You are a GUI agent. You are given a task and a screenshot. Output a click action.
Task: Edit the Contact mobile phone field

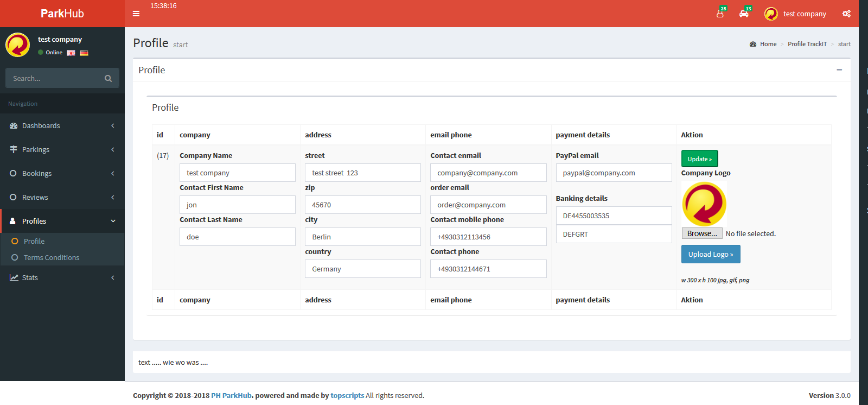pyautogui.click(x=488, y=237)
